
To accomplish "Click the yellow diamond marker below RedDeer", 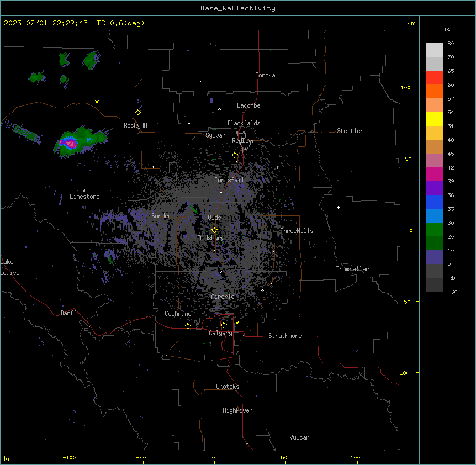I will pyautogui.click(x=235, y=155).
